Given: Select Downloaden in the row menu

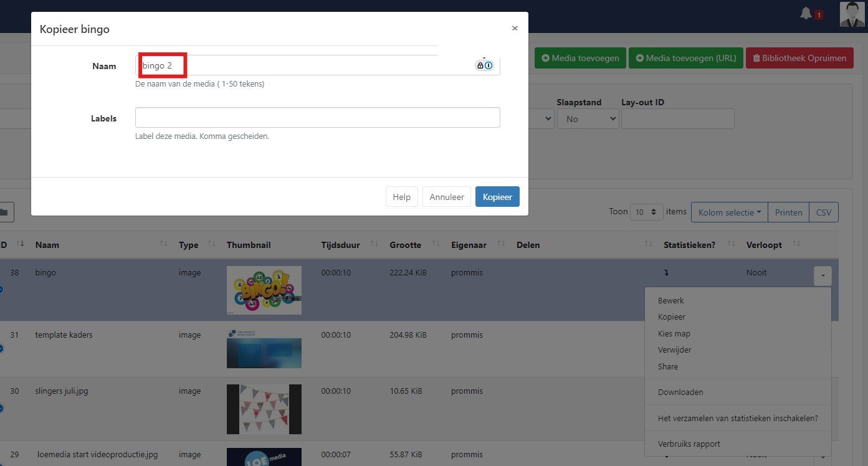Looking at the screenshot, I should tap(680, 392).
